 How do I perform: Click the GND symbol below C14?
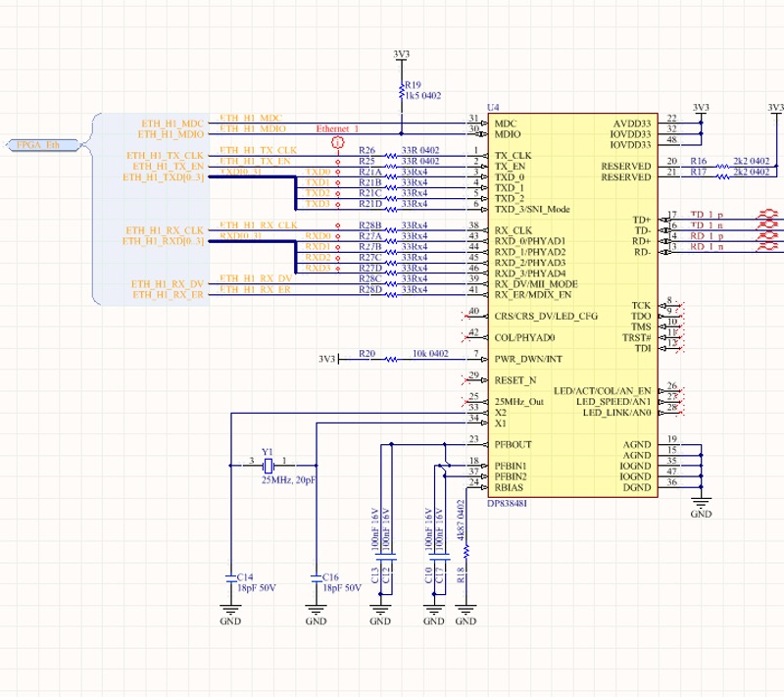point(230,616)
